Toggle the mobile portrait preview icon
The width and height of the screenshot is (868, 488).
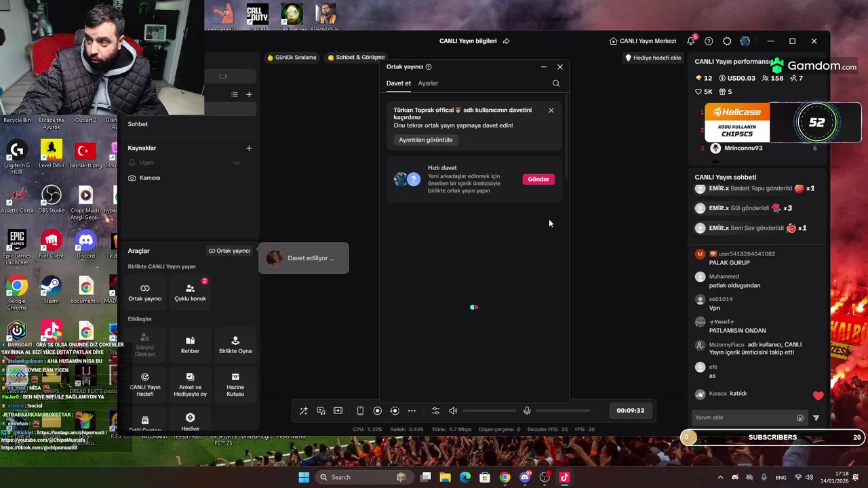point(360,411)
